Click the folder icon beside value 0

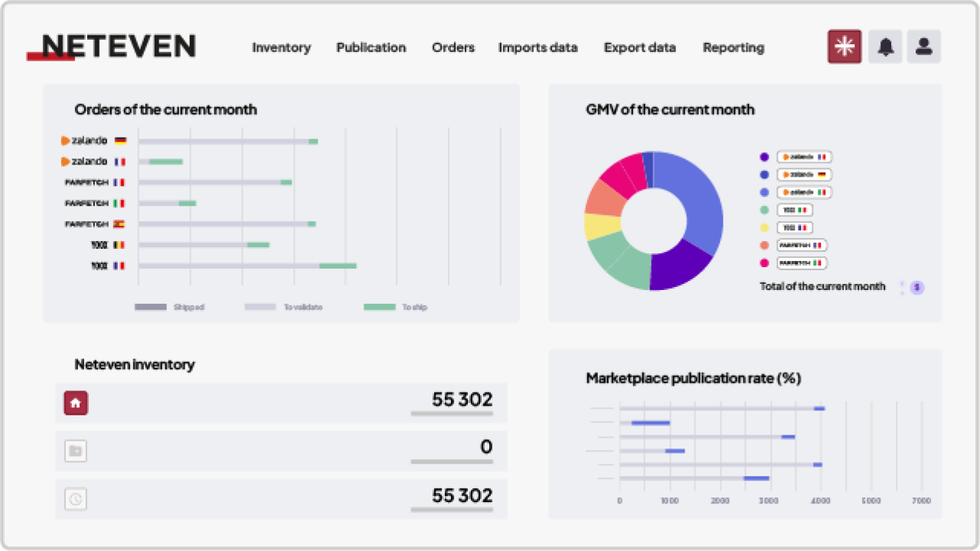point(76,451)
